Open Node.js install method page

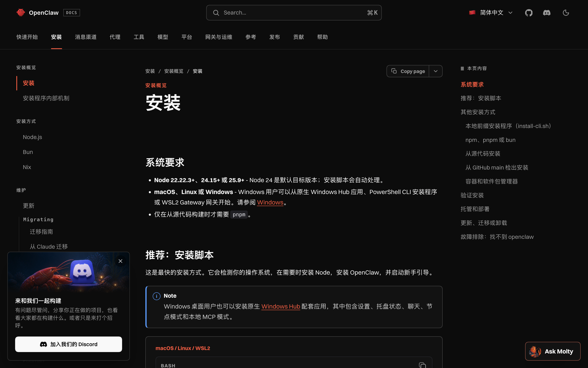point(32,137)
